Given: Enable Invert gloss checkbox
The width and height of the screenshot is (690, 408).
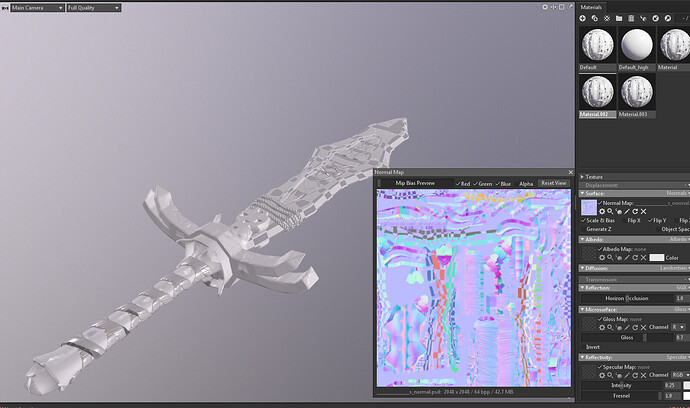Looking at the screenshot, I should pyautogui.click(x=584, y=347).
